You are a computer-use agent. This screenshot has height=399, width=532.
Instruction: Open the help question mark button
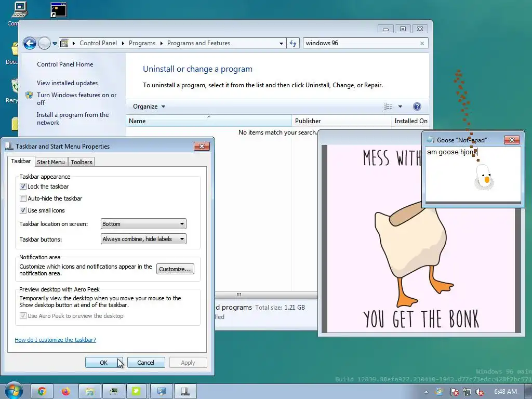coord(417,107)
